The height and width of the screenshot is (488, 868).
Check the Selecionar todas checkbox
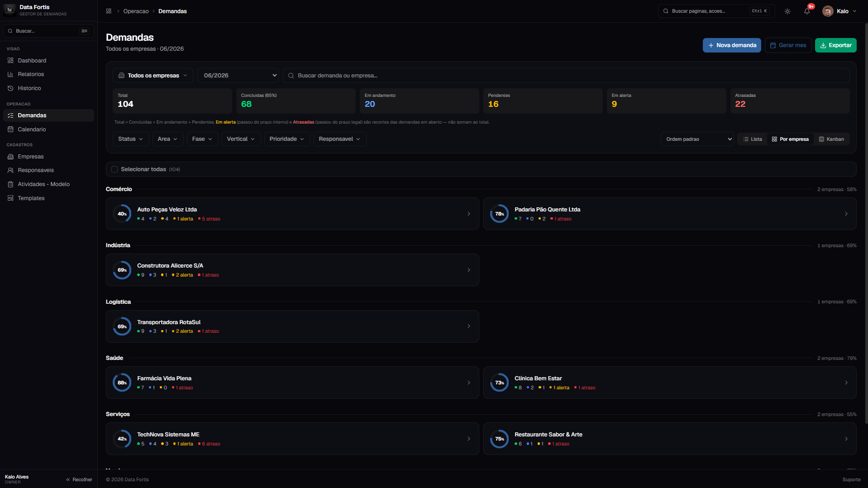click(114, 169)
